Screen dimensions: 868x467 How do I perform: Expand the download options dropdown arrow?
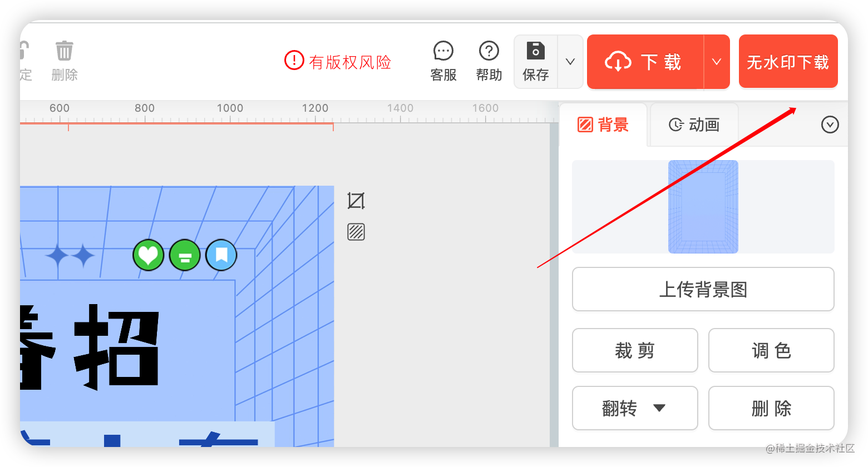[717, 62]
